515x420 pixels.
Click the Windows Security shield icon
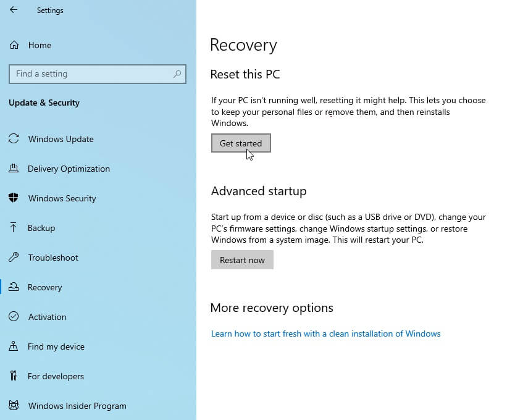click(14, 198)
